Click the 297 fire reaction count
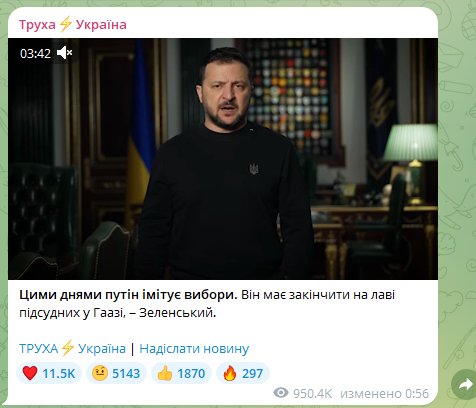Screen dimensions: 476x408 [x=252, y=373]
